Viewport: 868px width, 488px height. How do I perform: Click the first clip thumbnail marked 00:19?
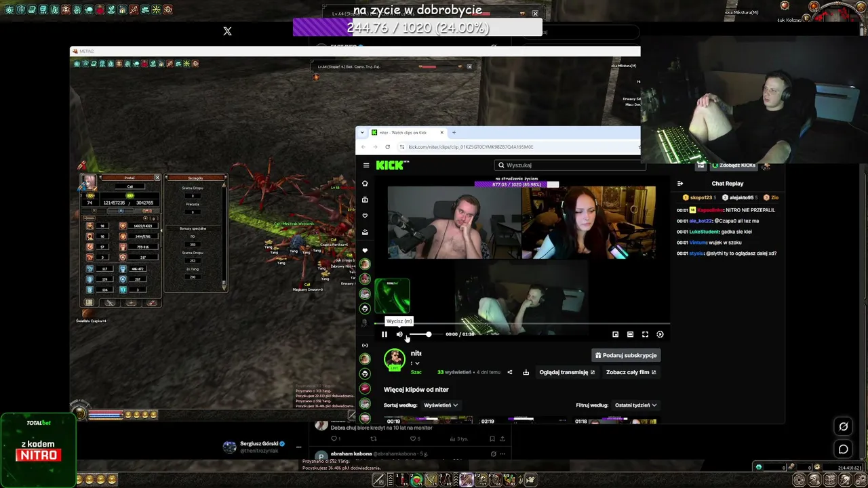[x=429, y=421]
